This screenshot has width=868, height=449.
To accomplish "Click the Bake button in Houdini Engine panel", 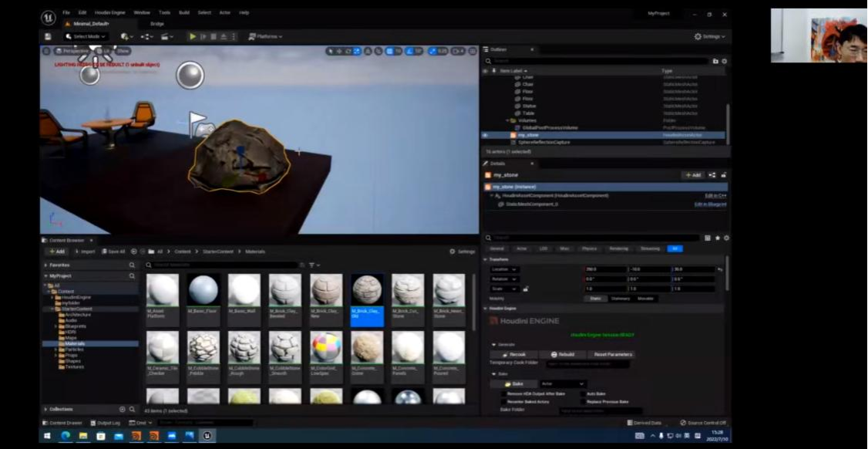I will coord(513,383).
